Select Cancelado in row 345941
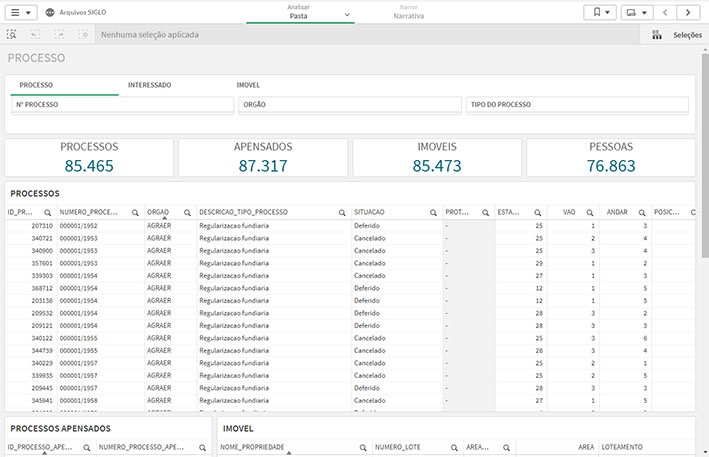This screenshot has height=457, width=709. tap(369, 400)
